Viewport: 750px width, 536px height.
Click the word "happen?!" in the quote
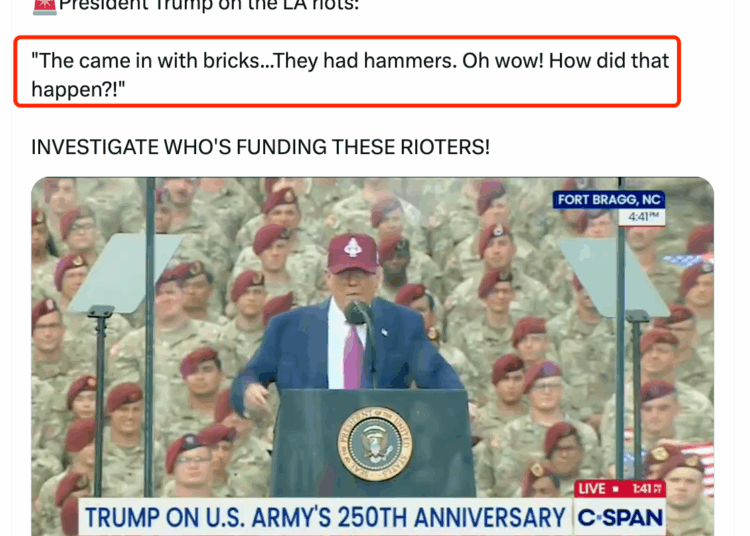click(78, 89)
